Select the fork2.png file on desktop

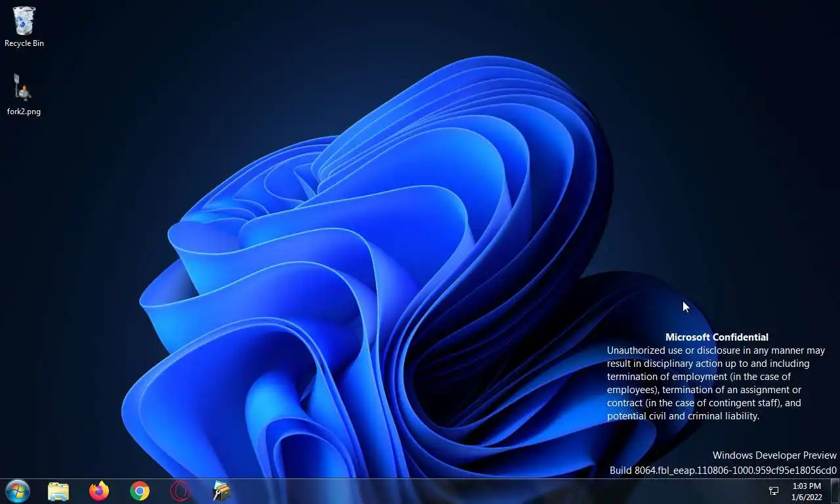[24, 94]
